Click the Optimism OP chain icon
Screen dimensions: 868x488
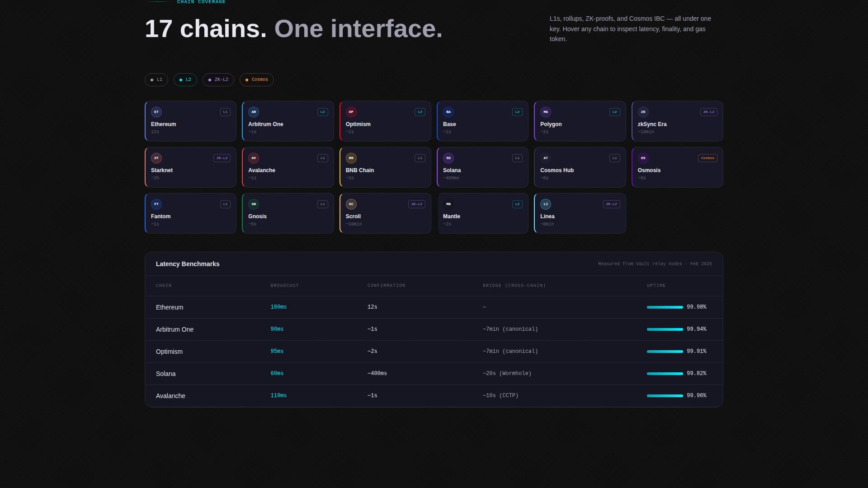pyautogui.click(x=351, y=112)
